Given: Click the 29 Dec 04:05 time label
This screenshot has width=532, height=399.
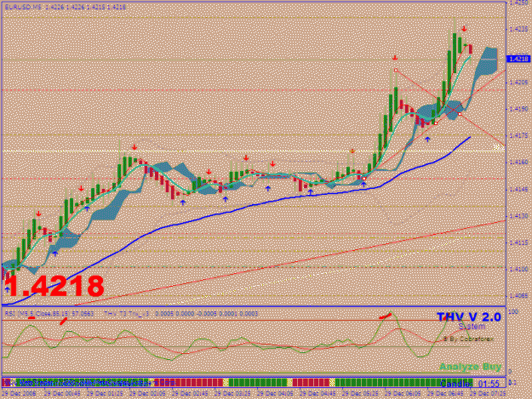Looking at the screenshot, I should click(x=275, y=394).
